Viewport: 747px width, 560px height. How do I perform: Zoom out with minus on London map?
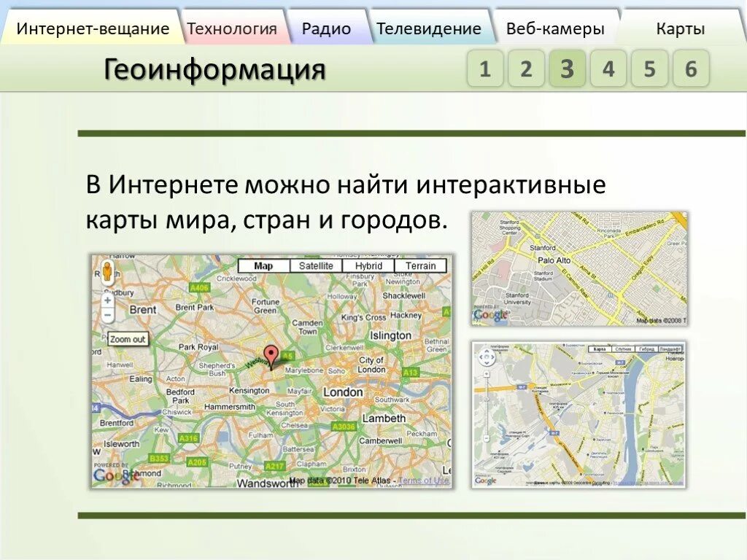coord(108,315)
